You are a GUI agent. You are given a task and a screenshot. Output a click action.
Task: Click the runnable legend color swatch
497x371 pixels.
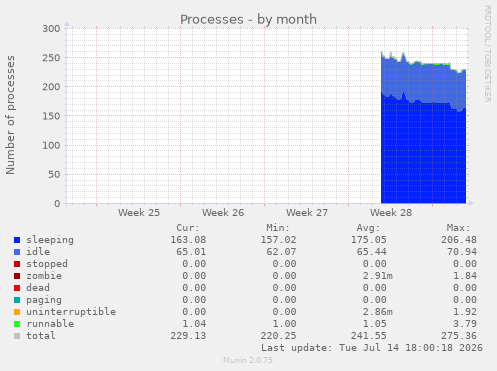point(17,324)
